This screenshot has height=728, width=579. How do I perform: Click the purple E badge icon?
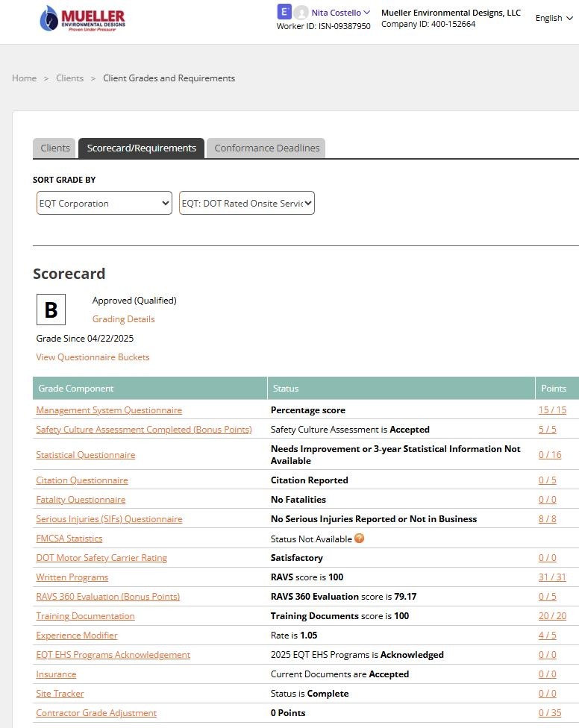284,12
